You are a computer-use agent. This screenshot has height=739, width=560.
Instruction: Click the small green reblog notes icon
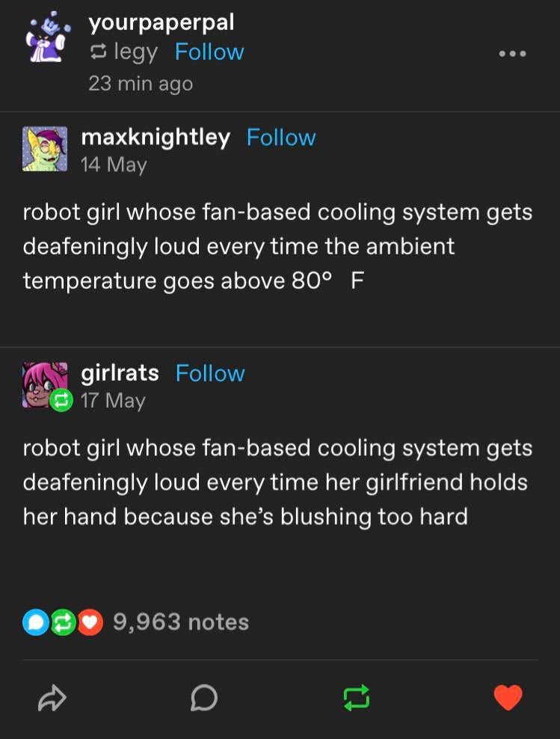click(x=63, y=622)
